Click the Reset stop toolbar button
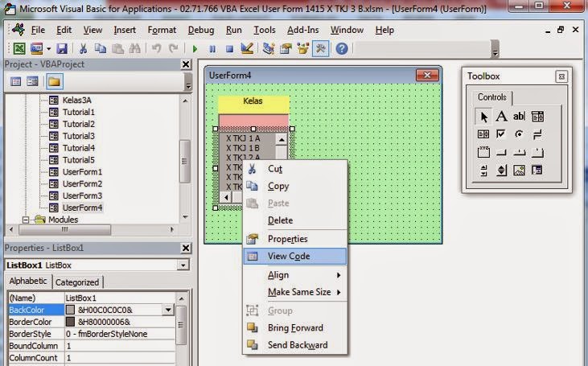 [229, 49]
